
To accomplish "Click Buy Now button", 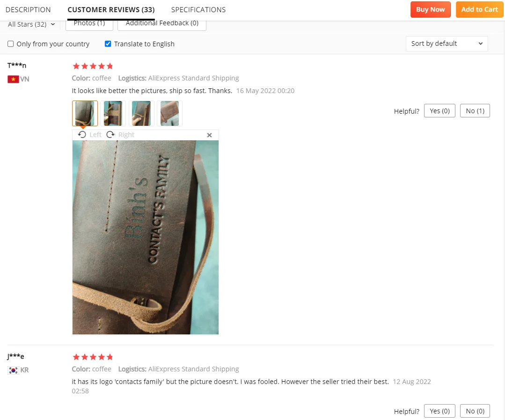I will point(430,9).
